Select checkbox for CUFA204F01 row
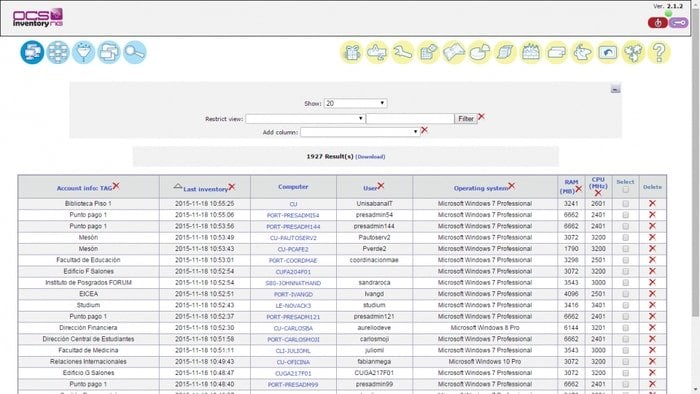The image size is (700, 394). click(625, 271)
